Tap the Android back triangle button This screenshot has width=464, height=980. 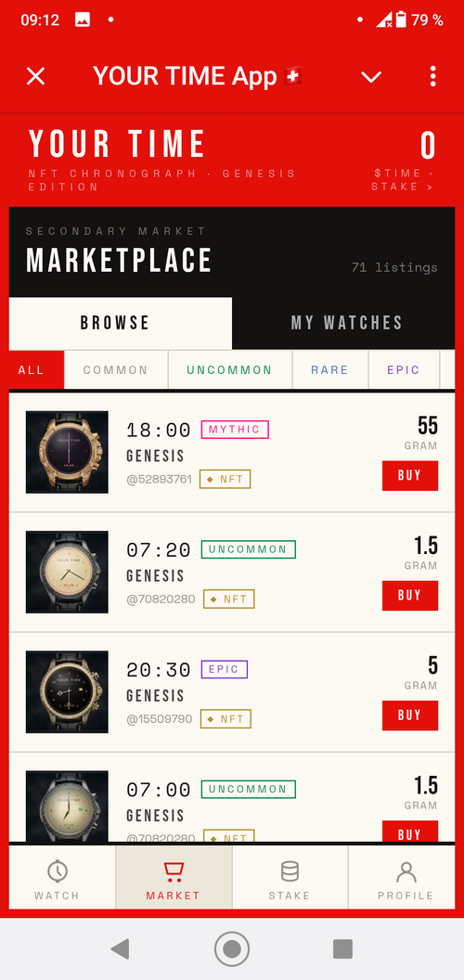[x=120, y=948]
